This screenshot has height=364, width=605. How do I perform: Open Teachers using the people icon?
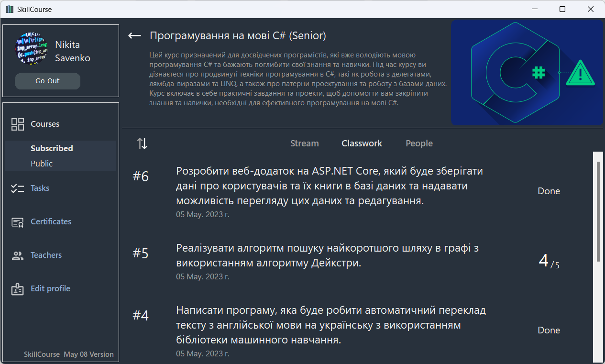coord(18,255)
